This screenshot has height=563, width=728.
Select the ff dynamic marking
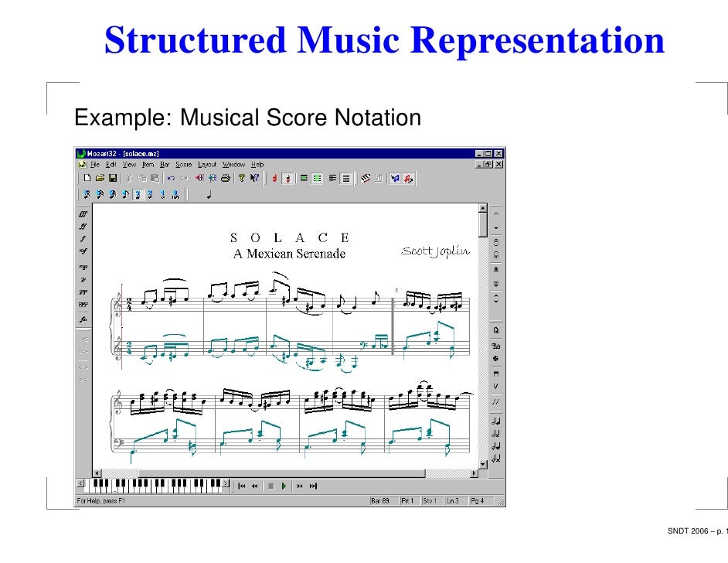83,227
